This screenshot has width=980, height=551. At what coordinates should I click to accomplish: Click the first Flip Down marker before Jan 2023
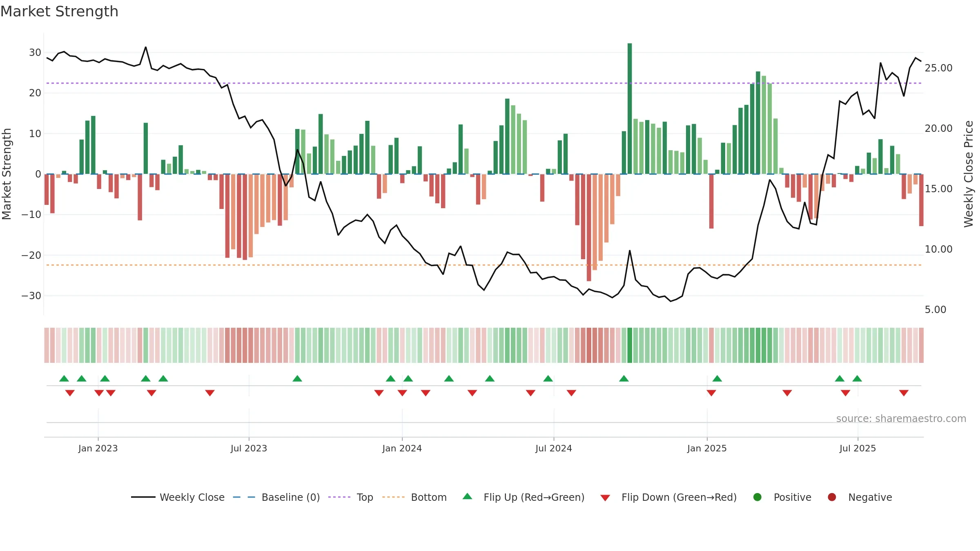click(x=70, y=393)
